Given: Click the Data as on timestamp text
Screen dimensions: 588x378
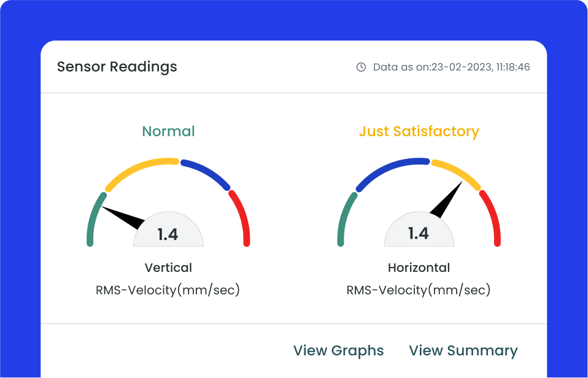Looking at the screenshot, I should [451, 67].
